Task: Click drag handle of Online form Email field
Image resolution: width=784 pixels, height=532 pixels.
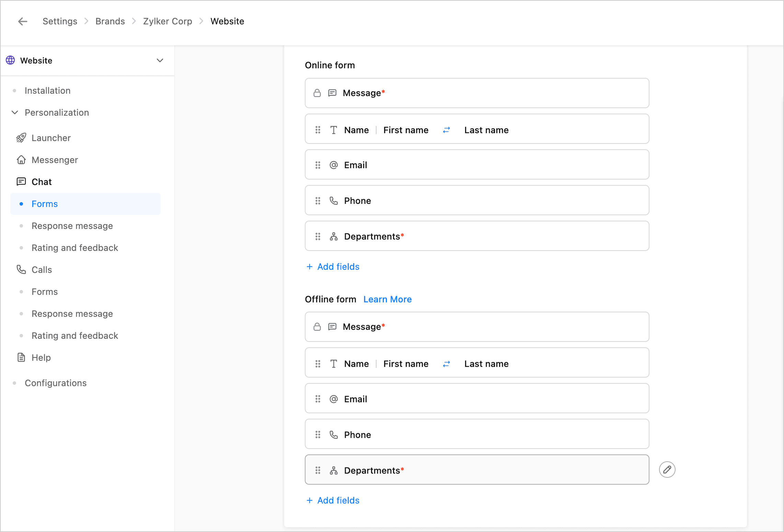Action: click(x=318, y=165)
